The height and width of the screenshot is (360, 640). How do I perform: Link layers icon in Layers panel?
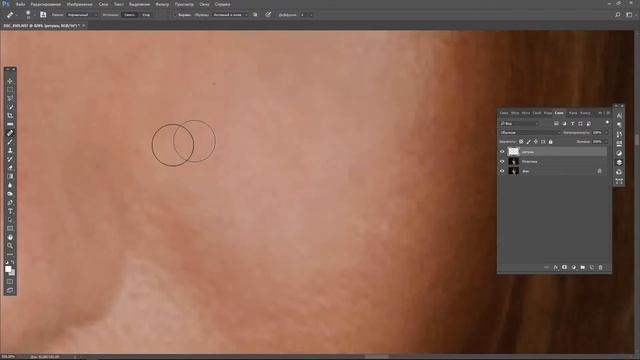click(x=547, y=267)
